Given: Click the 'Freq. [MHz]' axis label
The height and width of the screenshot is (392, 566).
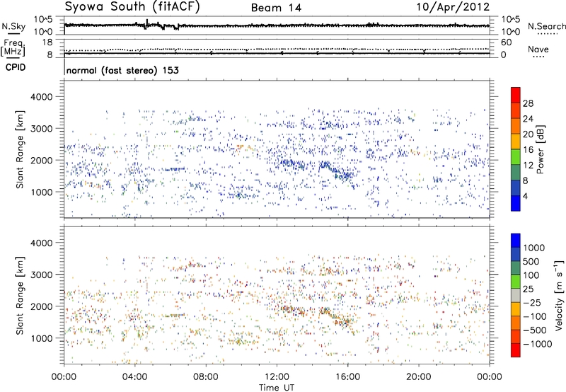Looking at the screenshot, I should [x=13, y=48].
